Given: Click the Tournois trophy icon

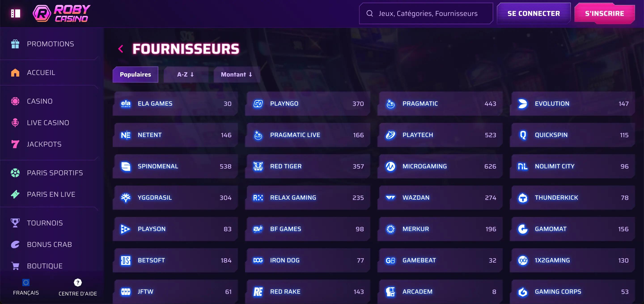Looking at the screenshot, I should tap(15, 223).
